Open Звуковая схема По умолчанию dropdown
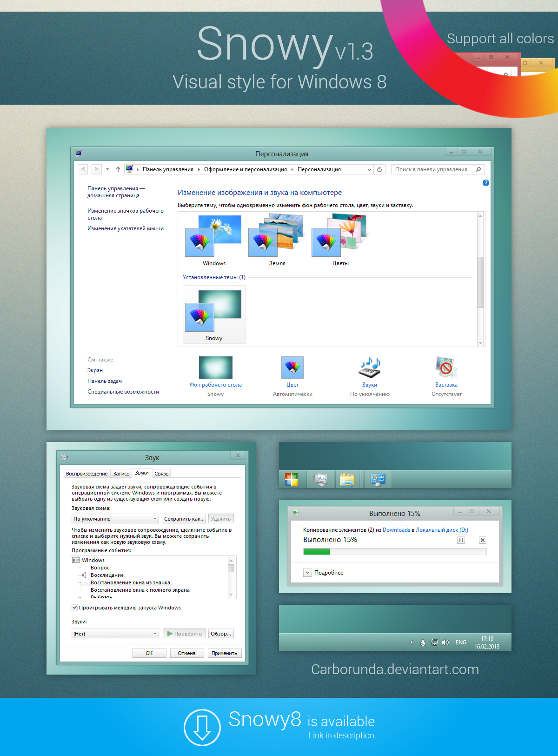The image size is (558, 756). click(x=115, y=519)
